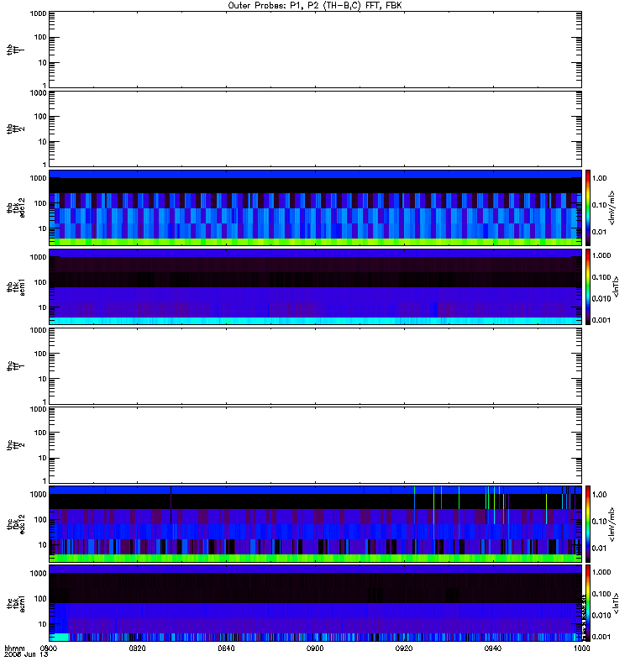This screenshot has height=672, width=630.
Task: Select the 'thb fft 1' y-axis label
Action: pyautogui.click(x=15, y=50)
